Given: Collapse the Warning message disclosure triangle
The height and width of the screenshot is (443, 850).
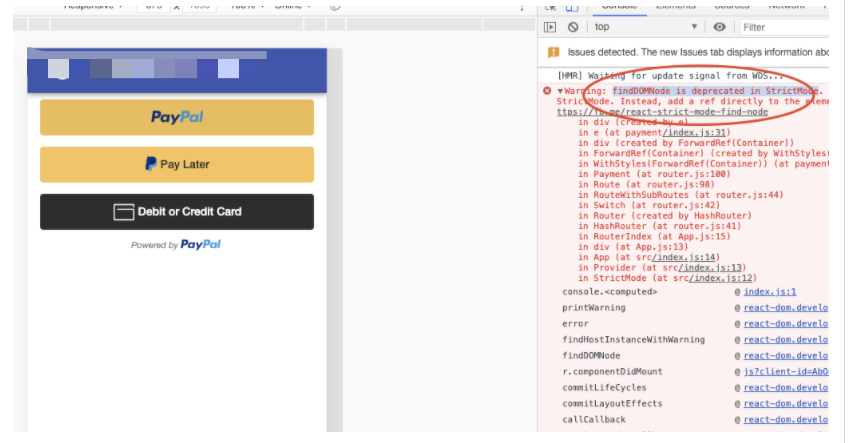Looking at the screenshot, I should click(560, 91).
